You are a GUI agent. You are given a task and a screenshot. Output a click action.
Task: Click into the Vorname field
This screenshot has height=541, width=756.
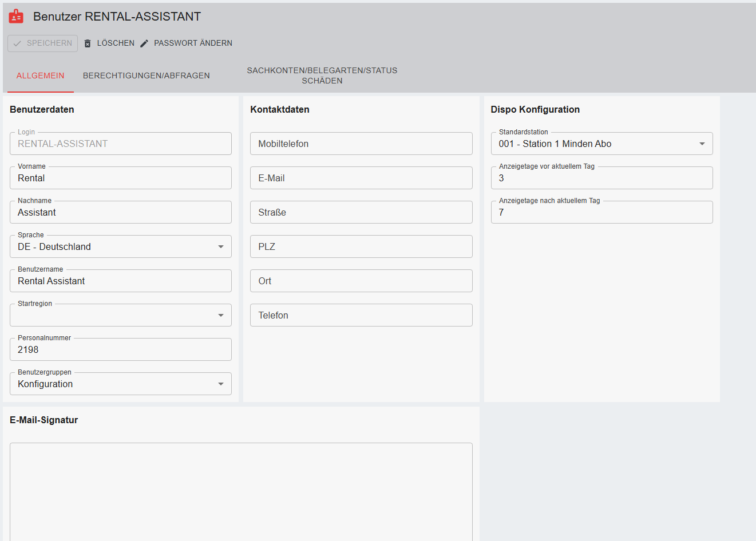coord(120,178)
